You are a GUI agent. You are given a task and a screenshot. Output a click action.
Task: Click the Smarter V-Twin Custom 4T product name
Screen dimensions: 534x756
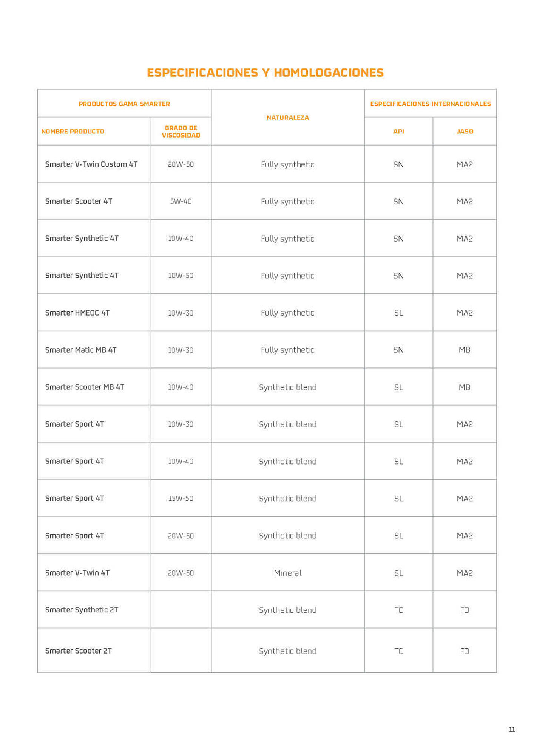coord(91,164)
